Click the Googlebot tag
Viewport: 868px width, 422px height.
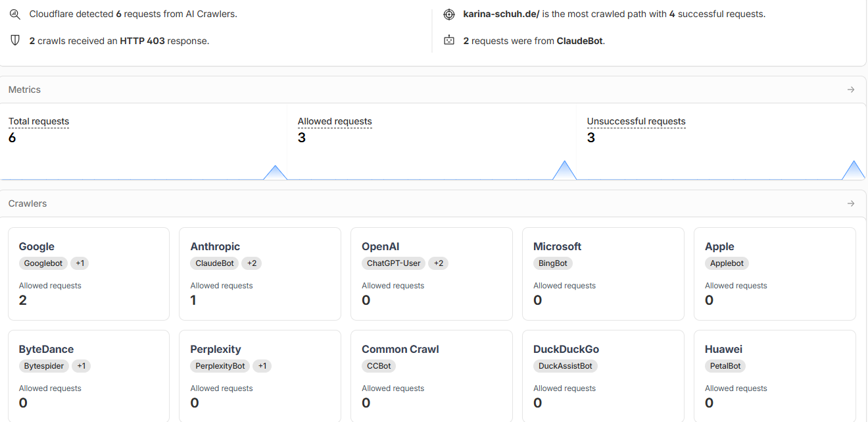(x=43, y=263)
